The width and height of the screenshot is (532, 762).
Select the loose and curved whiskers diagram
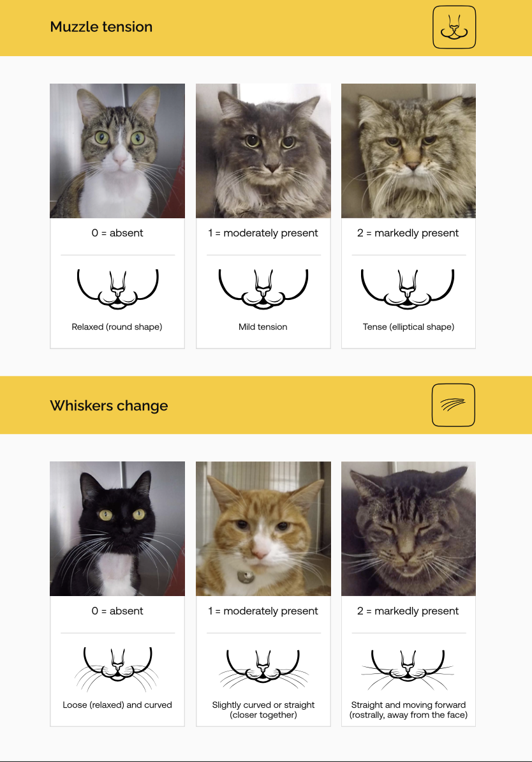point(117,668)
